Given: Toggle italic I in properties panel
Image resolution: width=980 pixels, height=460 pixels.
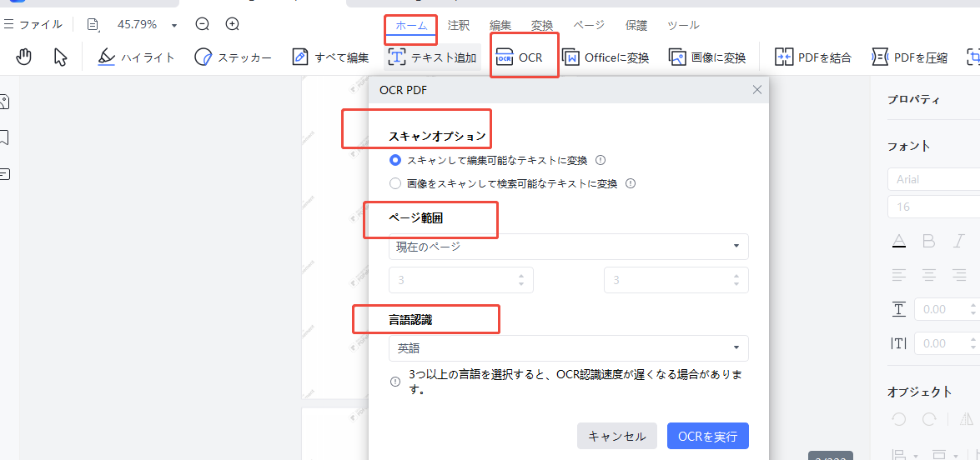Looking at the screenshot, I should (959, 241).
